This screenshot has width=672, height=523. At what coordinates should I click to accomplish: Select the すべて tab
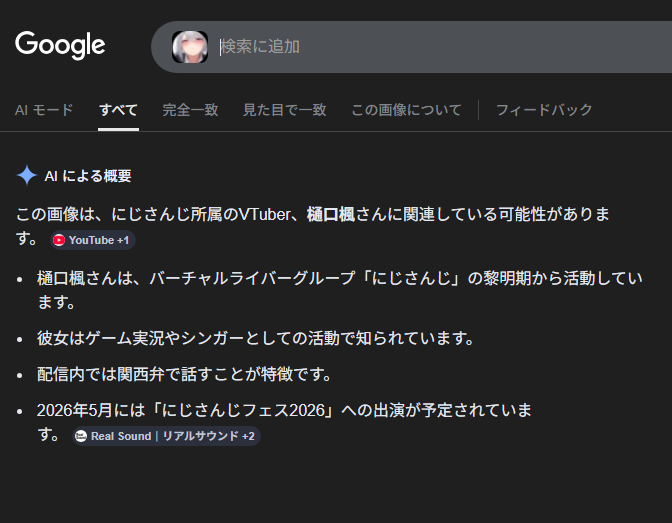point(118,110)
